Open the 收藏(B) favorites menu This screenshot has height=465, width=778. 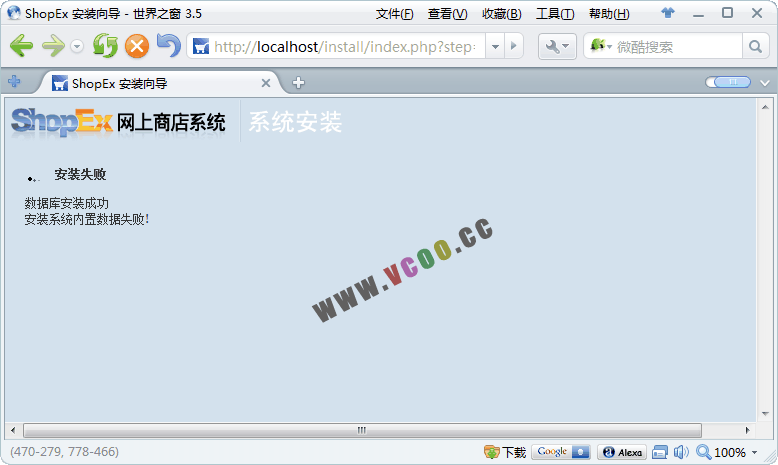(x=501, y=14)
